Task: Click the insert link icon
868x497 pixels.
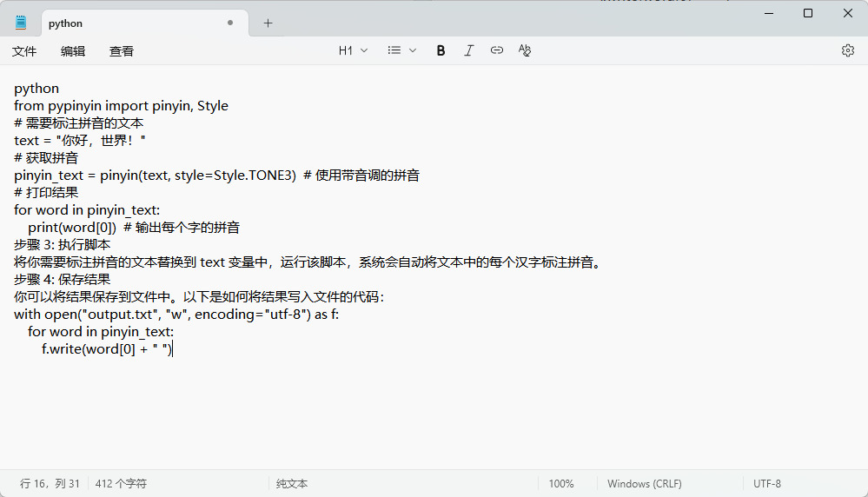Action: pyautogui.click(x=496, y=50)
